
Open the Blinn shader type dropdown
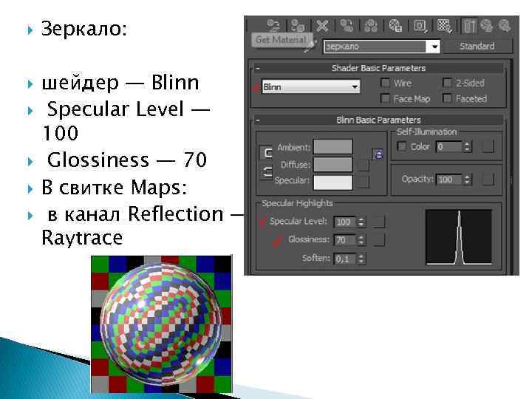tap(311, 87)
